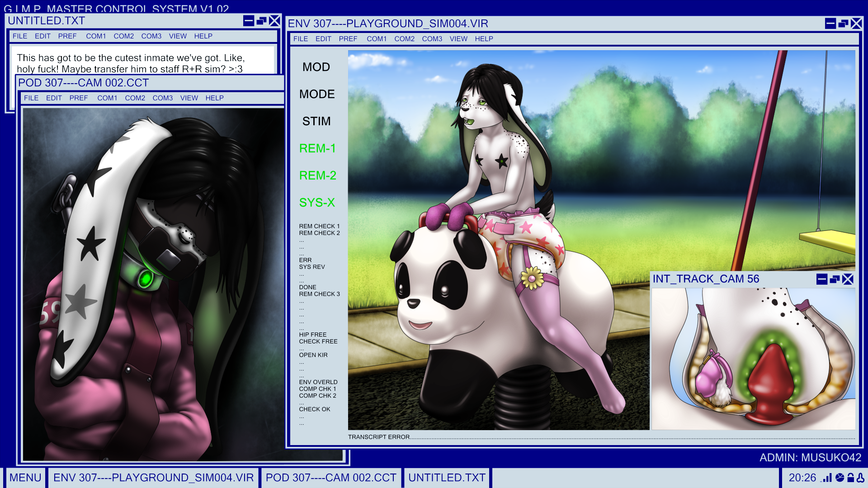Click the pie chart tray icon

click(x=840, y=478)
